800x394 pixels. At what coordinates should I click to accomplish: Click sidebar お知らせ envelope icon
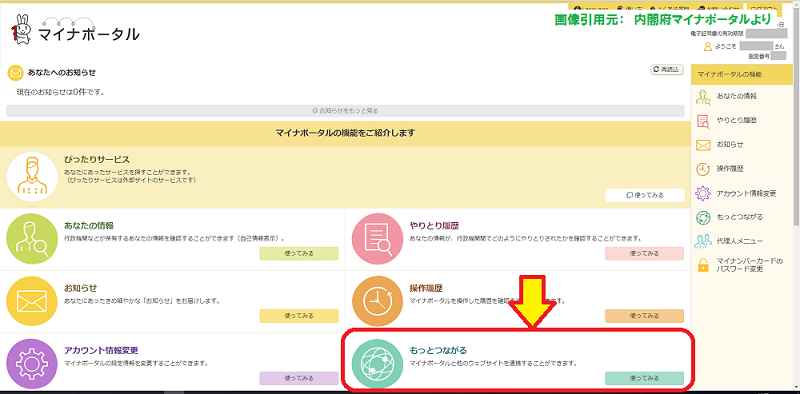[703, 145]
